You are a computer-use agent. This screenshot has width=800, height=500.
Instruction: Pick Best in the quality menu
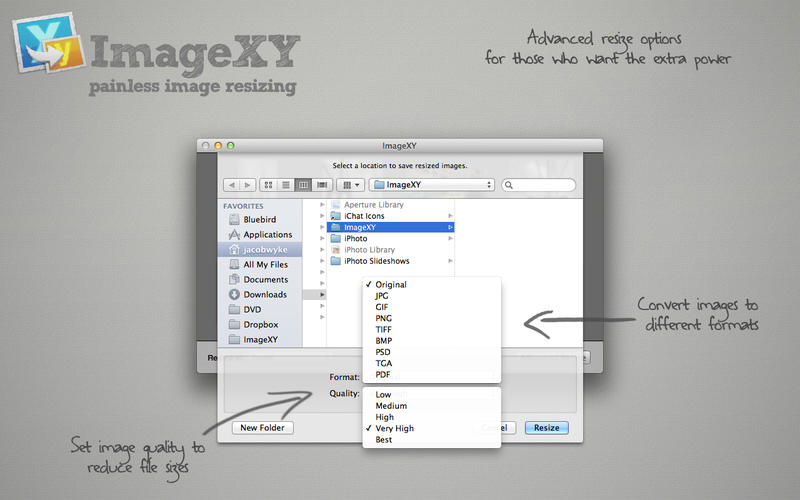(x=384, y=439)
